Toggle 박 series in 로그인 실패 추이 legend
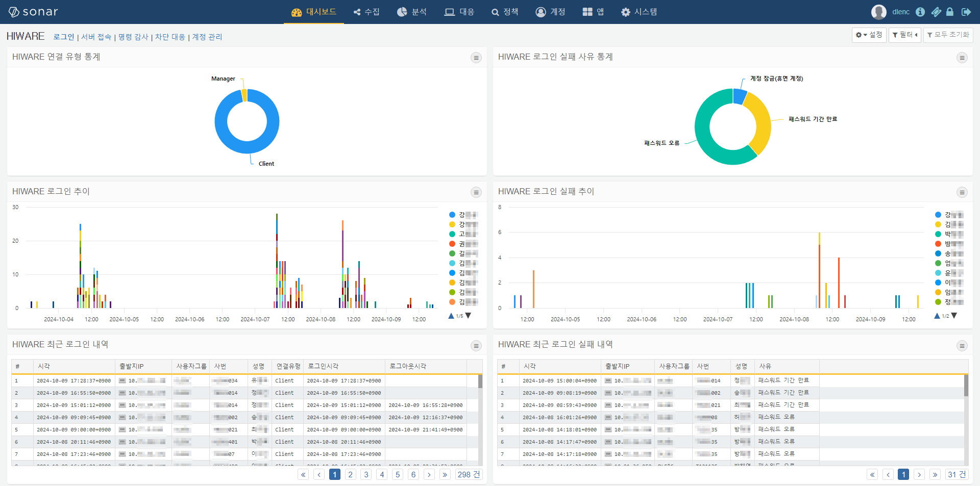The height and width of the screenshot is (486, 980). point(949,234)
